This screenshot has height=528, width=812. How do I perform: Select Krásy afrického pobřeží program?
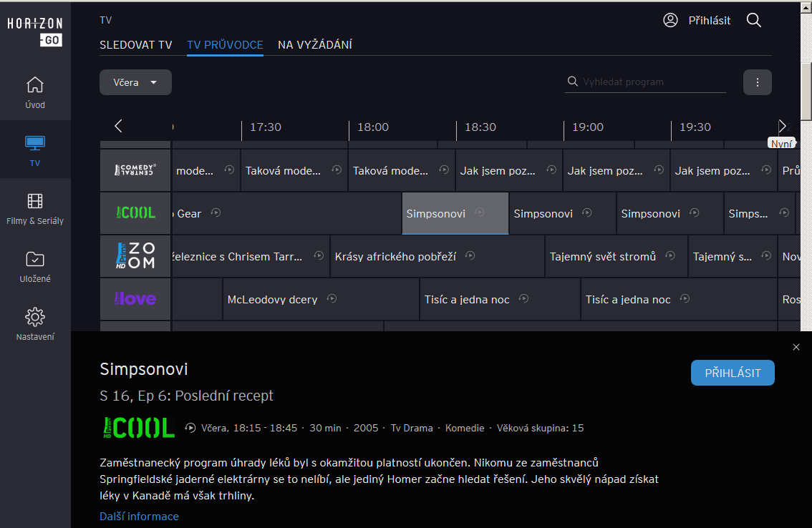pyautogui.click(x=395, y=256)
